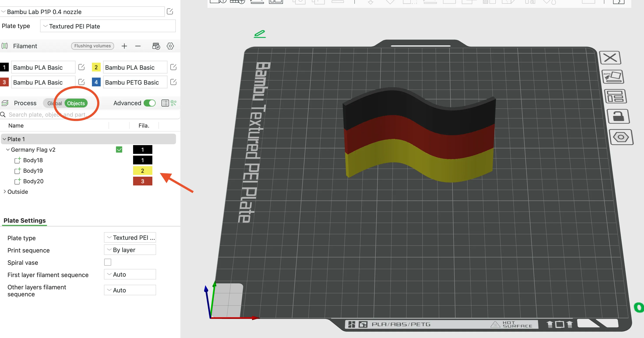Select the German flag model on the plate
The height and width of the screenshot is (338, 644).
[419, 135]
